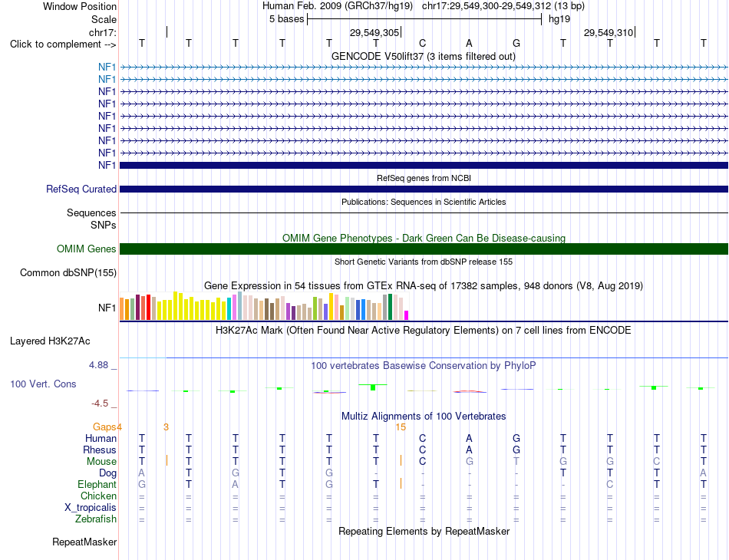
Task: Click the orange gap count '3'
Action: point(166,427)
